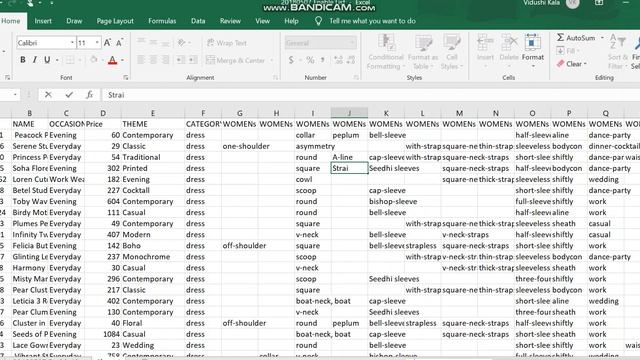The height and width of the screenshot is (360, 640).
Task: Open the AutoSum dropdown arrow
Action: pos(602,38)
